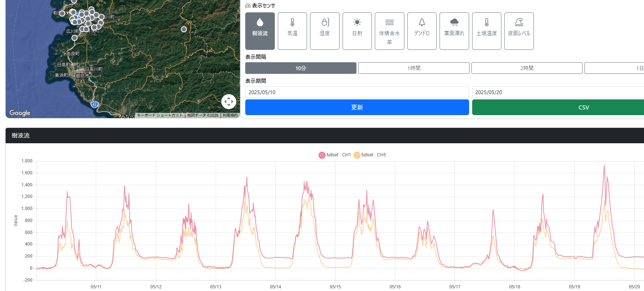Select the 土壌温度 soil temperature sensor

[x=487, y=31]
